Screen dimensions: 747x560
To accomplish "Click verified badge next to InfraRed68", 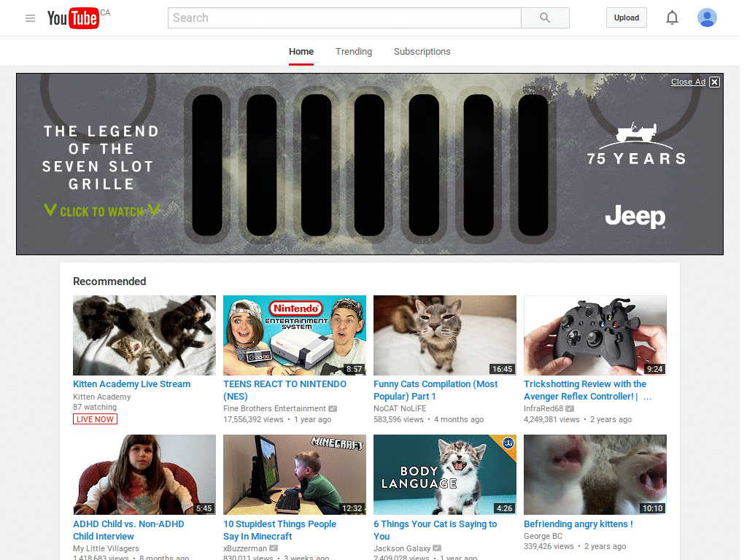I will pyautogui.click(x=569, y=408).
